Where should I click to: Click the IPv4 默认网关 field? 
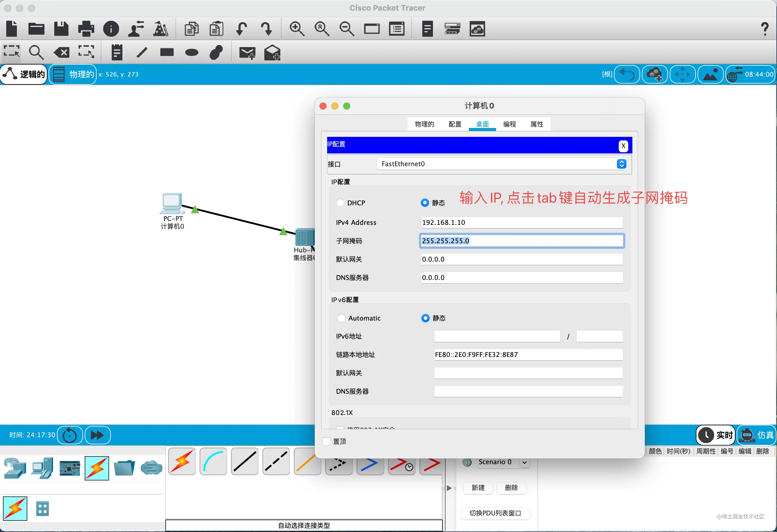tap(522, 259)
